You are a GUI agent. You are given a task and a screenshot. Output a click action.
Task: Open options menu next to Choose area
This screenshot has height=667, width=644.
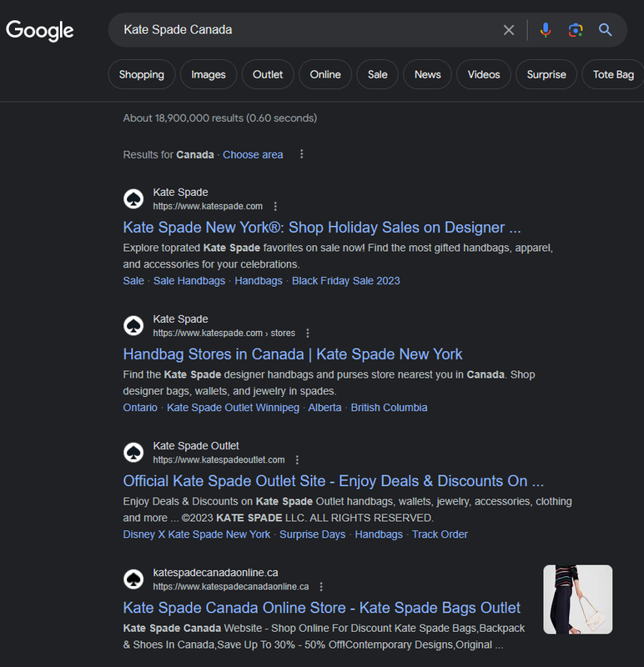(x=301, y=154)
